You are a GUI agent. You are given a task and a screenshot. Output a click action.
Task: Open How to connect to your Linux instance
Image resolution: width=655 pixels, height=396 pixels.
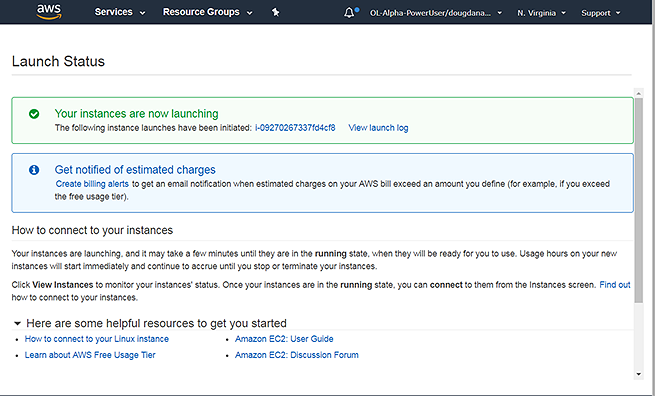[96, 339]
